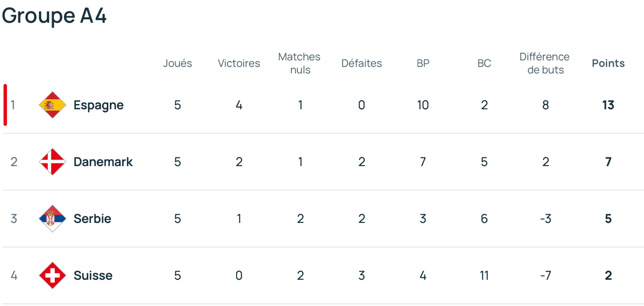Viewport: 644px width, 306px height.
Task: Click the Switzerland flag icon
Action: pyautogui.click(x=53, y=275)
